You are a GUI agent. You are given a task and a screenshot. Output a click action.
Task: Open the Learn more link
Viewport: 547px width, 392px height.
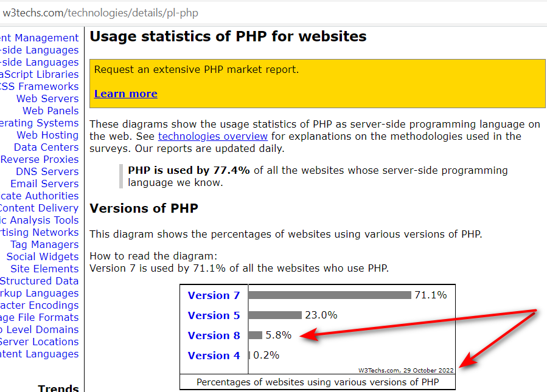point(125,94)
